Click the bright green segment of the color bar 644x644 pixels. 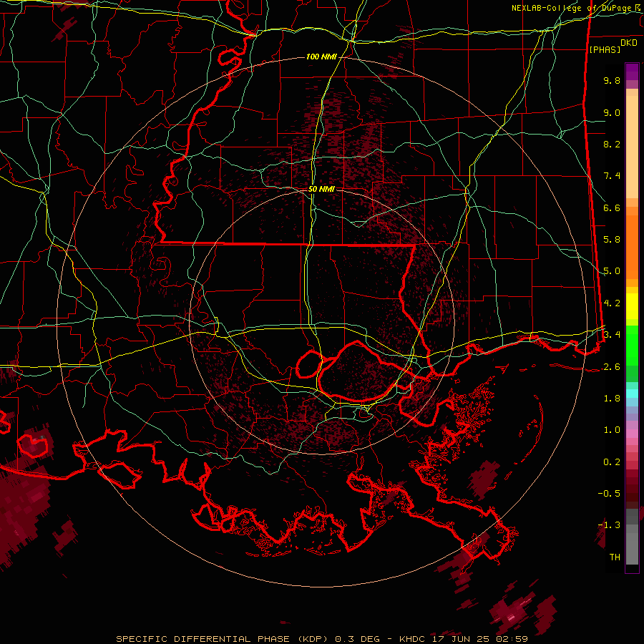click(x=632, y=345)
